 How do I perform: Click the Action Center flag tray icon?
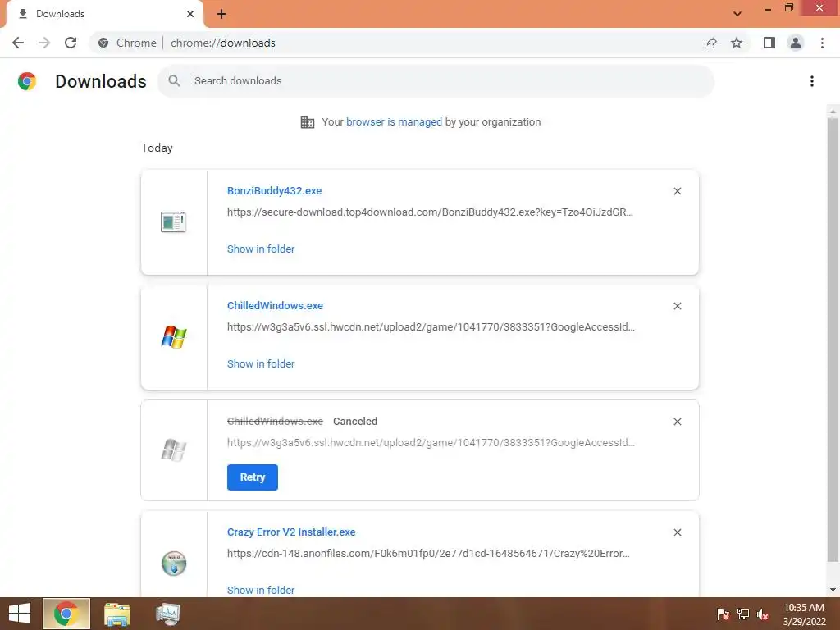723,614
